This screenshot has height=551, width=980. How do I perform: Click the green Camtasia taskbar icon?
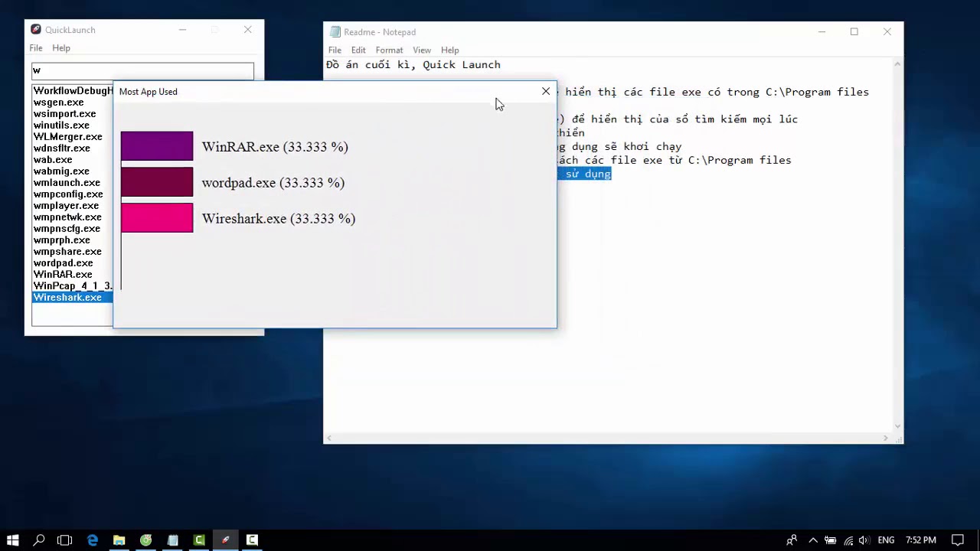click(x=199, y=540)
